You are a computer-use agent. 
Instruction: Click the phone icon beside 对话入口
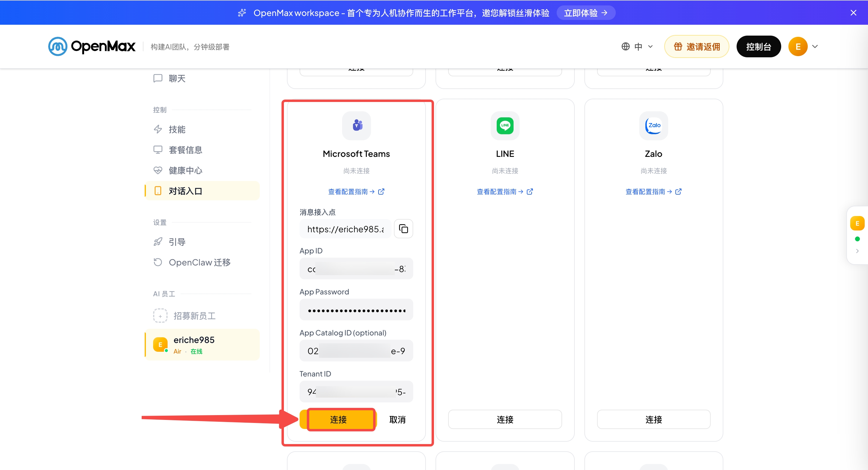coord(158,191)
